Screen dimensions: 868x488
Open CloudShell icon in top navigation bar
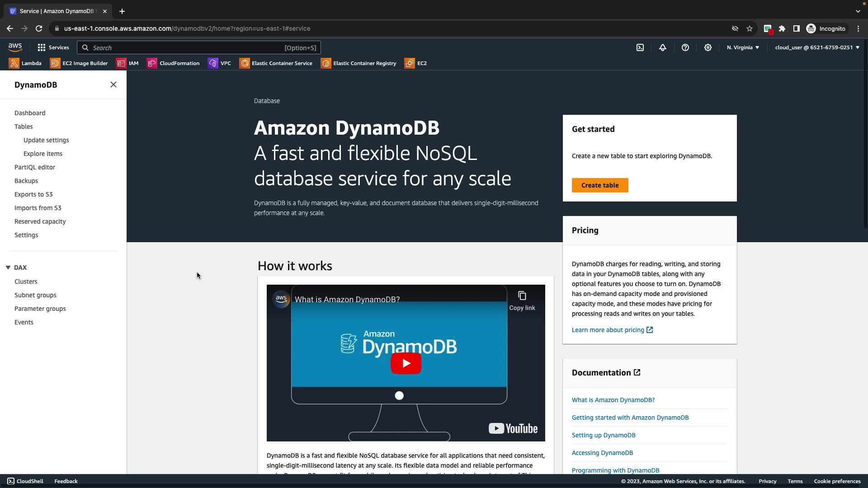click(640, 47)
